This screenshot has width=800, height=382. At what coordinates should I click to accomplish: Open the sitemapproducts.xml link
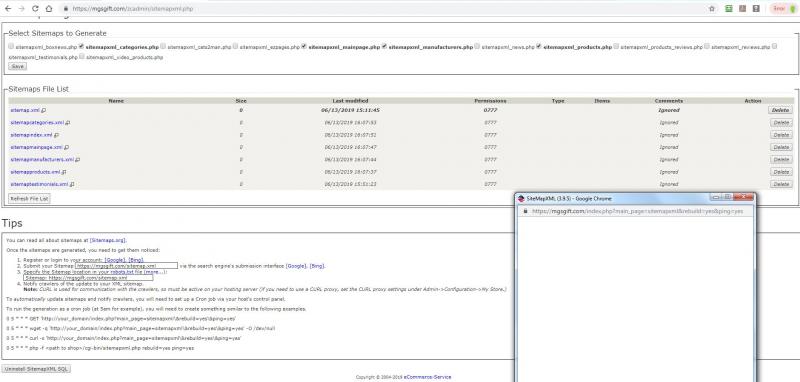(x=35, y=172)
